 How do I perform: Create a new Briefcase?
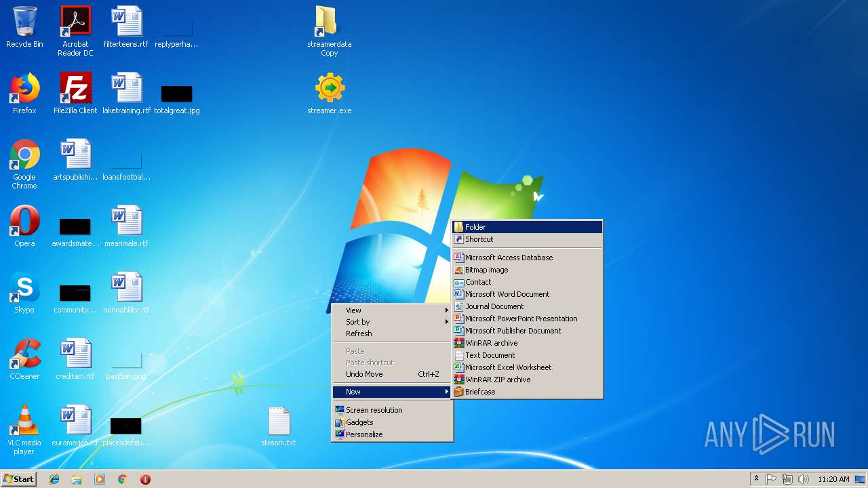coord(528,392)
